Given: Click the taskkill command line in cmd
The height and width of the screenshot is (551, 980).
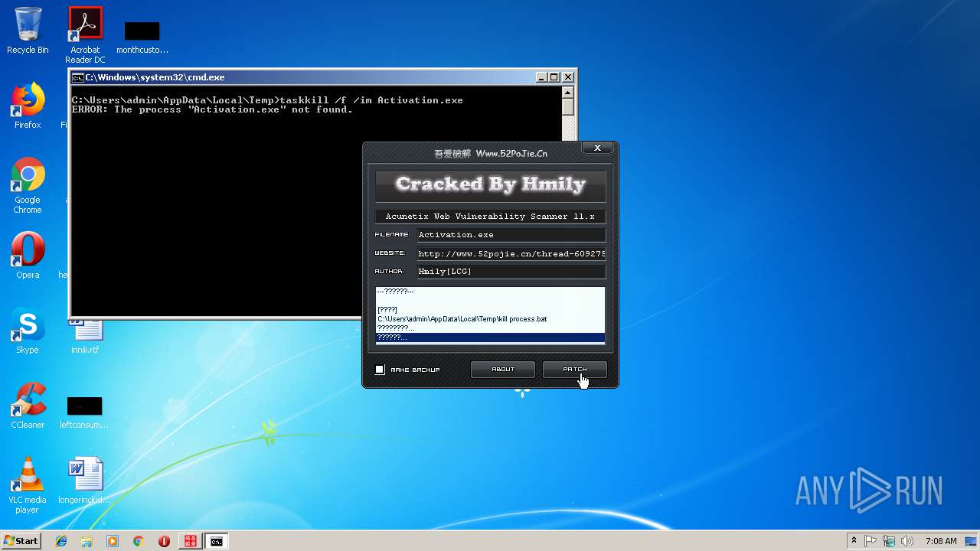Looking at the screenshot, I should [x=267, y=100].
